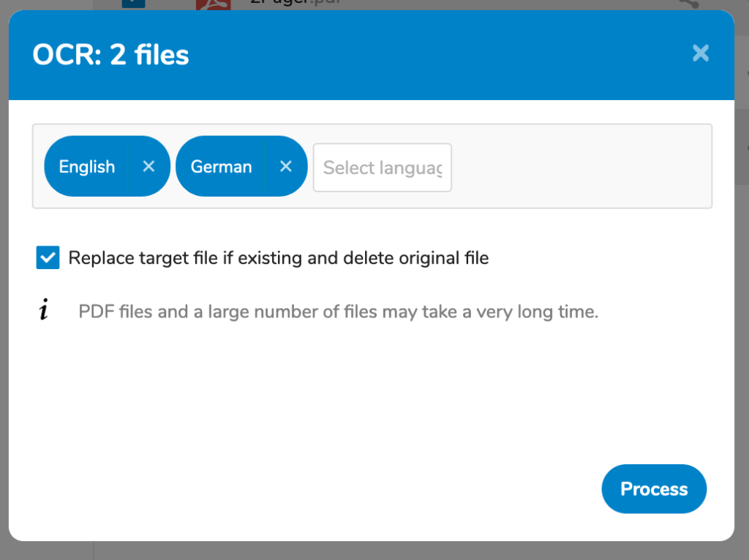The image size is (749, 560).
Task: Click the PDF files long time notice text
Action: [x=338, y=312]
